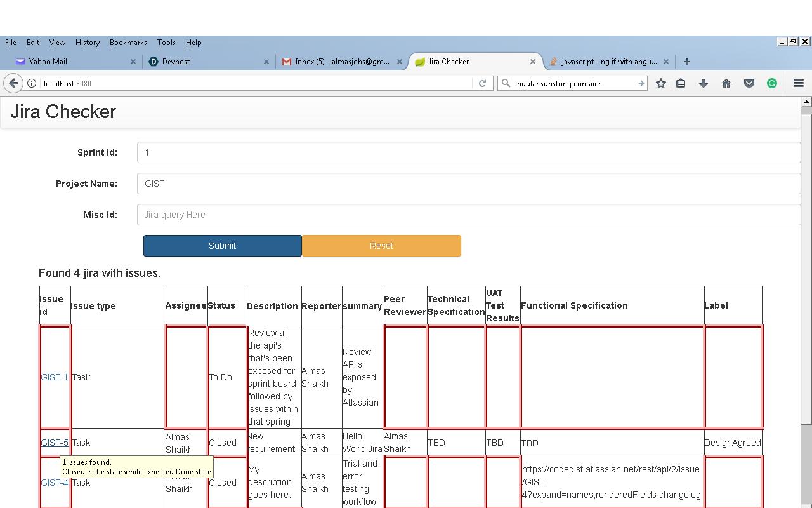Open the Tools menu
The width and height of the screenshot is (812, 508).
[166, 43]
